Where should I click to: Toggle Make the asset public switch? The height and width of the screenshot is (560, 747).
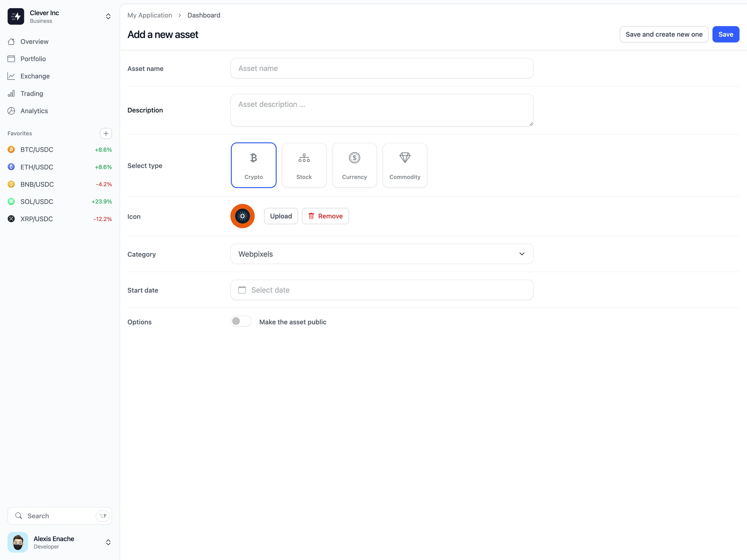[x=241, y=321]
